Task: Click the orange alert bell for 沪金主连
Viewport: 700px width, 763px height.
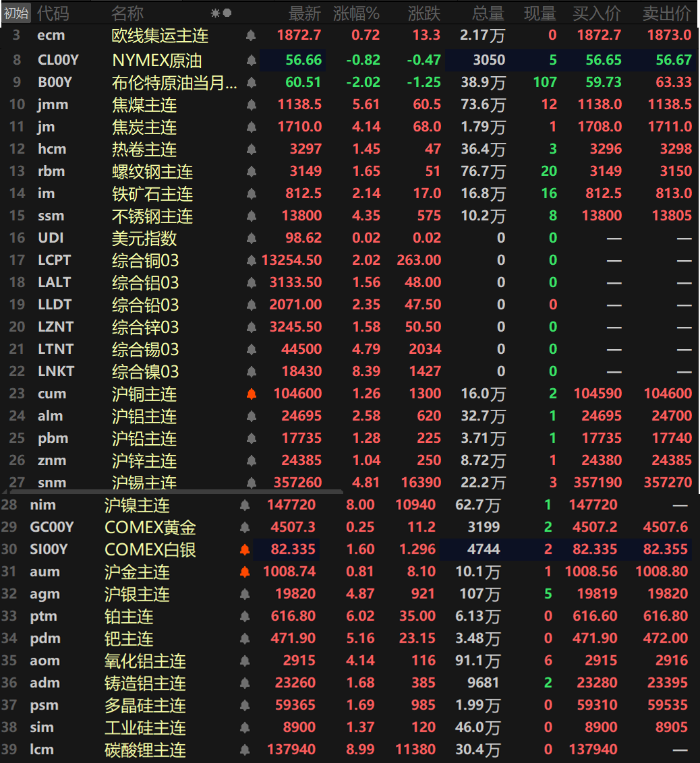Action: pyautogui.click(x=245, y=572)
